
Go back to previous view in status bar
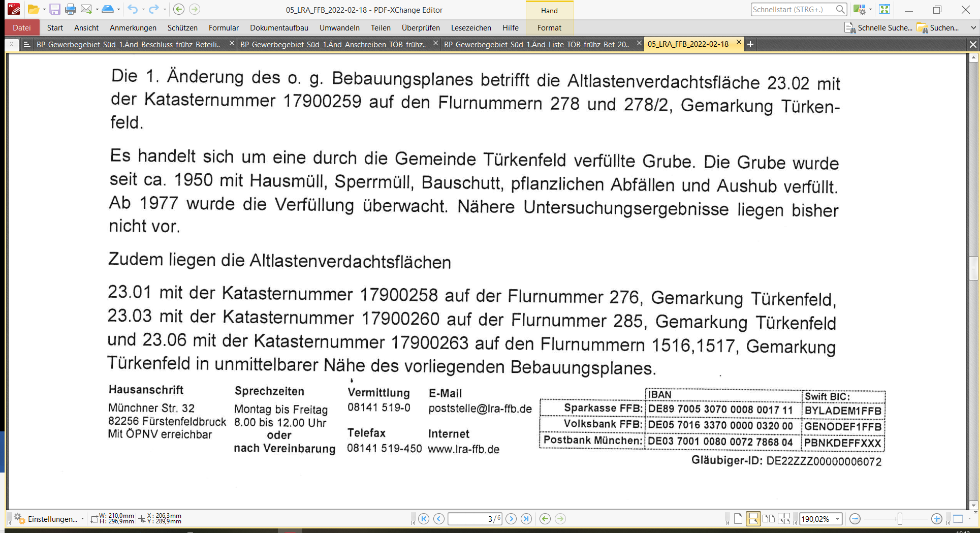pos(545,519)
